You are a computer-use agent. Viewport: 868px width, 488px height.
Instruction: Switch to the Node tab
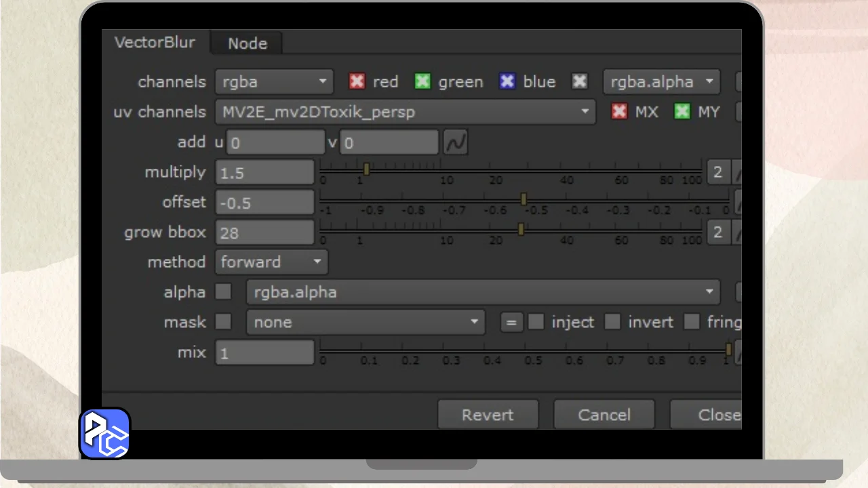(x=247, y=43)
